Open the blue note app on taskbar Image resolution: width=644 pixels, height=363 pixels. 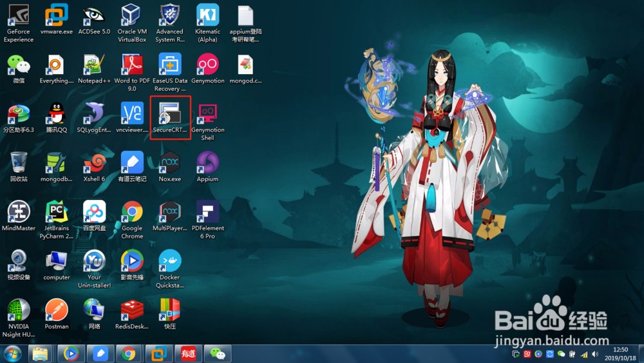(x=100, y=353)
